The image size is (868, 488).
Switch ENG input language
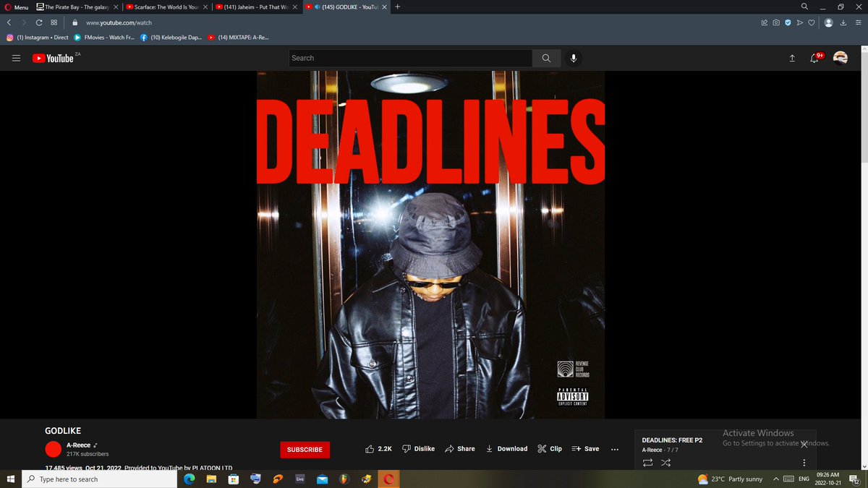click(803, 479)
